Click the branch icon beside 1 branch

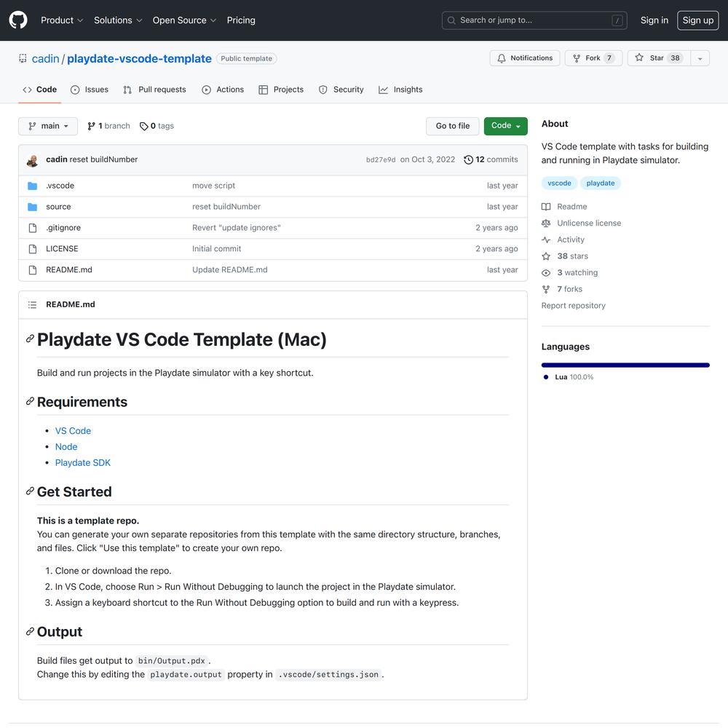click(x=92, y=126)
